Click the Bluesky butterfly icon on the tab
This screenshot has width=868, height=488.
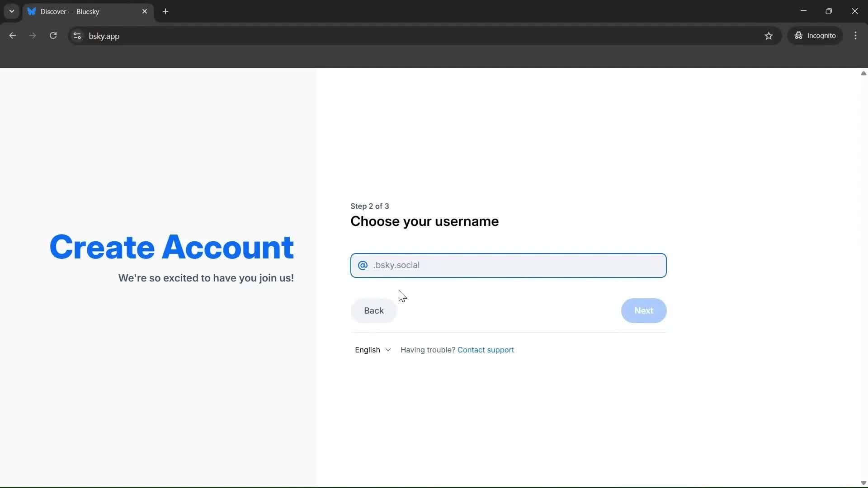coord(32,11)
